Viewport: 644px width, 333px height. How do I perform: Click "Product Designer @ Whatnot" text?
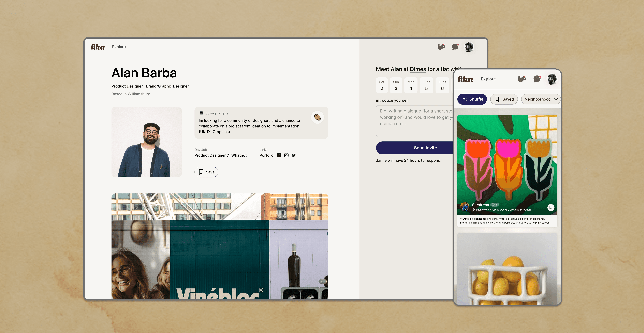pos(221,155)
